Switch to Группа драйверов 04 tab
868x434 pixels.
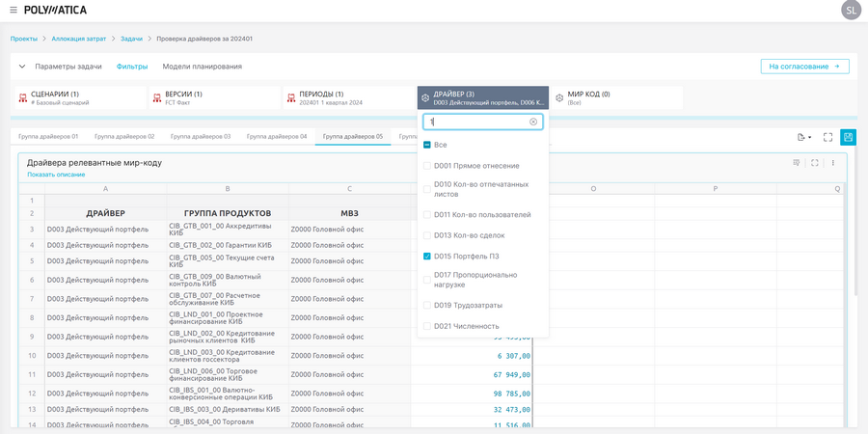pyautogui.click(x=277, y=136)
